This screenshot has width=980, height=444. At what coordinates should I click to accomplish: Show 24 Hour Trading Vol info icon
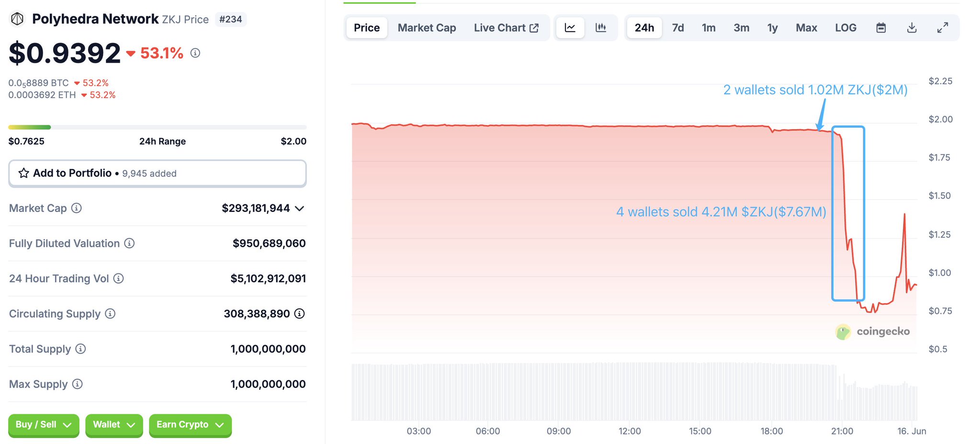(x=119, y=278)
